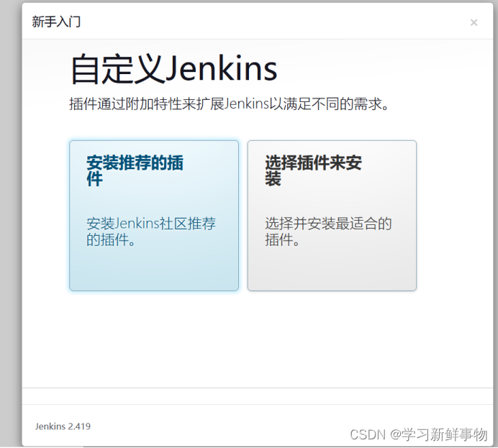This screenshot has height=448, width=498.
Task: Click the 自定义Jenkins heading
Action: tap(174, 69)
